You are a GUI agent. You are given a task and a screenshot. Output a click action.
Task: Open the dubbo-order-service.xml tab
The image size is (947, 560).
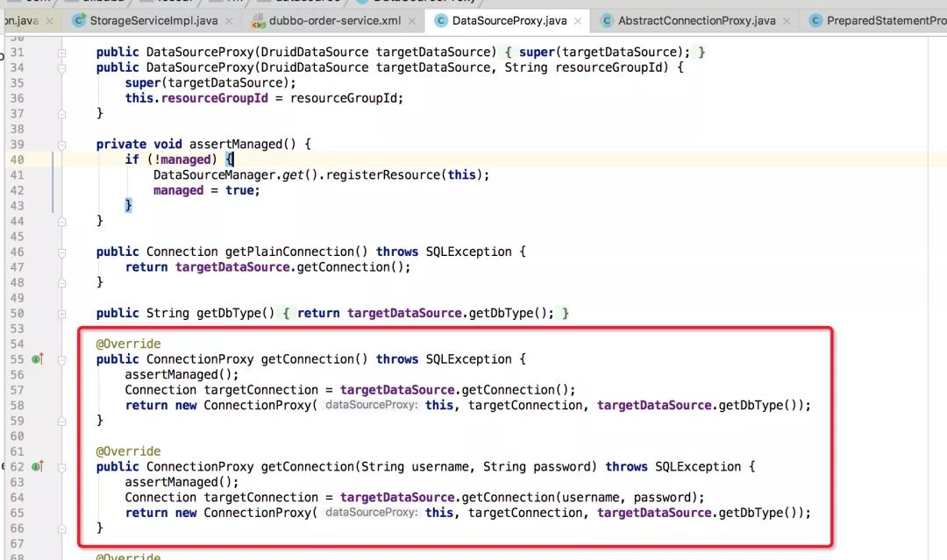point(335,20)
